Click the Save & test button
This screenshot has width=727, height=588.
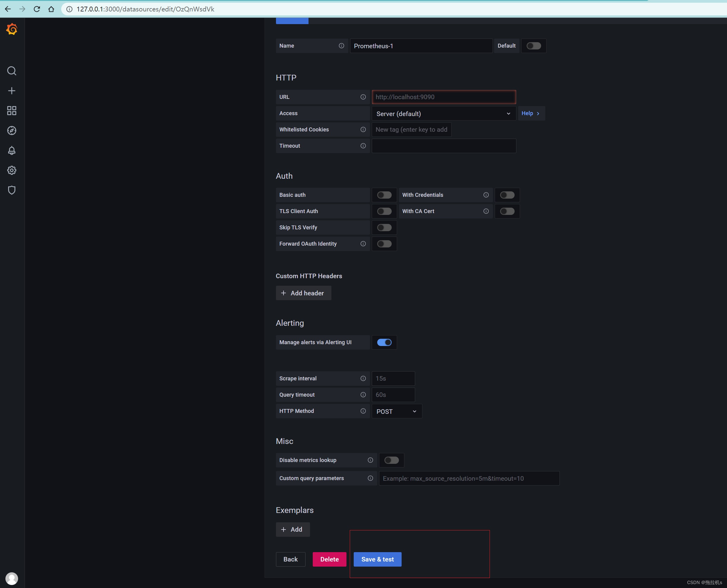click(378, 559)
